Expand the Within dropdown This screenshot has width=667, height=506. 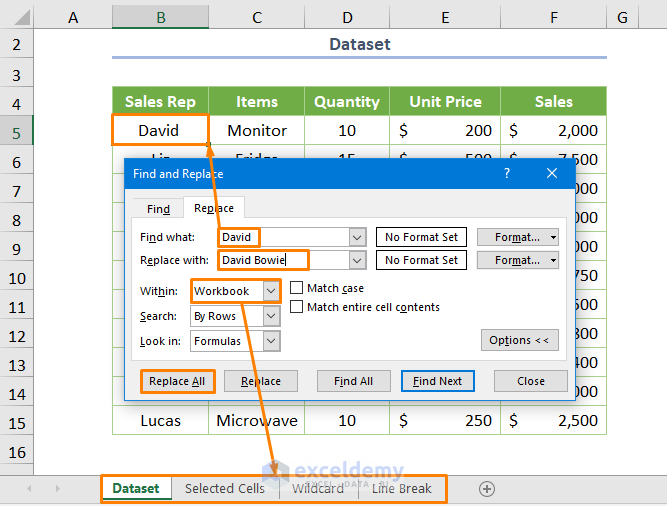pos(271,290)
